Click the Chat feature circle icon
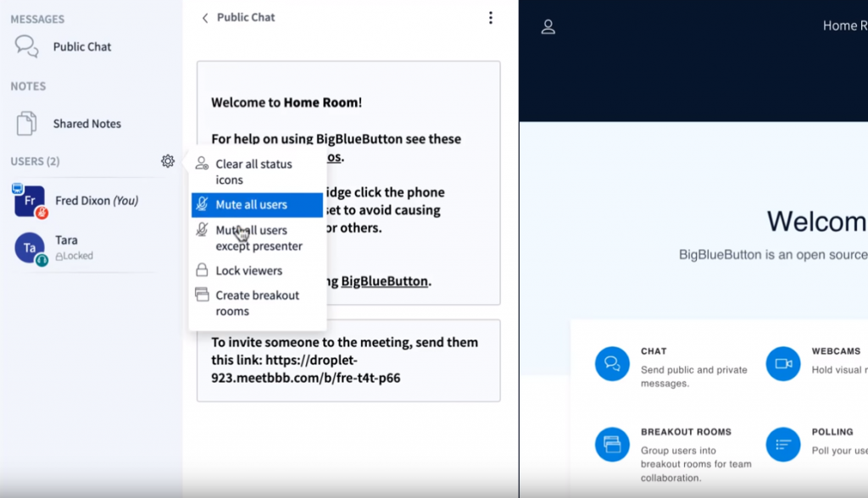 (612, 363)
